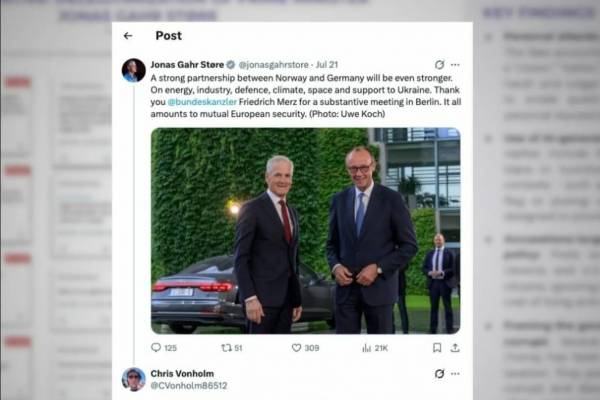The height and width of the screenshot is (400, 600).
Task: Click the verified badge next to Støre
Action: tap(231, 65)
